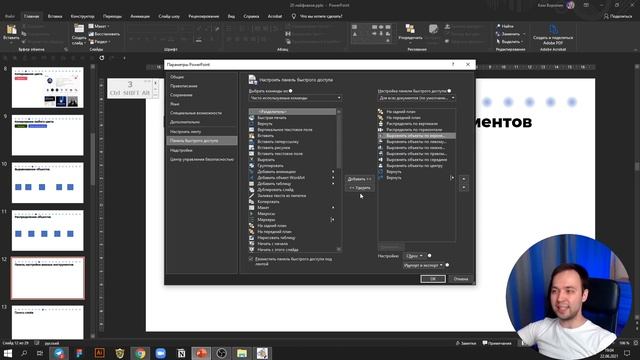Screen dimensions: 640x360
Task: Click the OK button in options dialog
Action: pos(433,279)
